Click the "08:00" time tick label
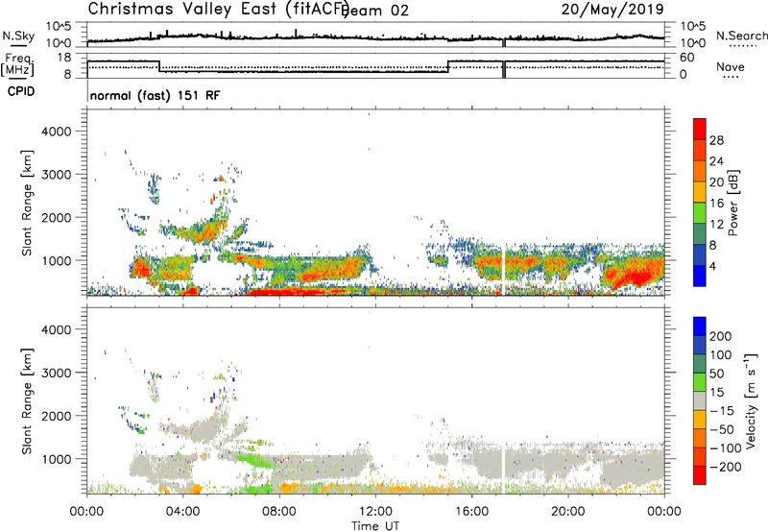Image resolution: width=768 pixels, height=532 pixels. click(279, 512)
